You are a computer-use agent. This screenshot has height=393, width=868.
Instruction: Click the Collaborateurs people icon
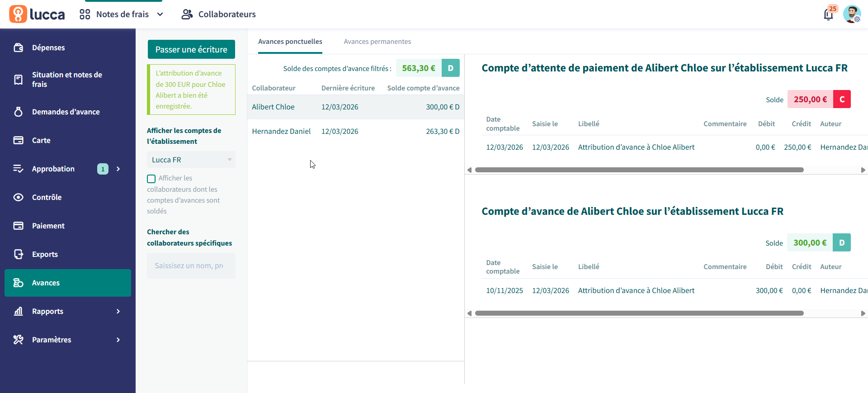click(187, 14)
